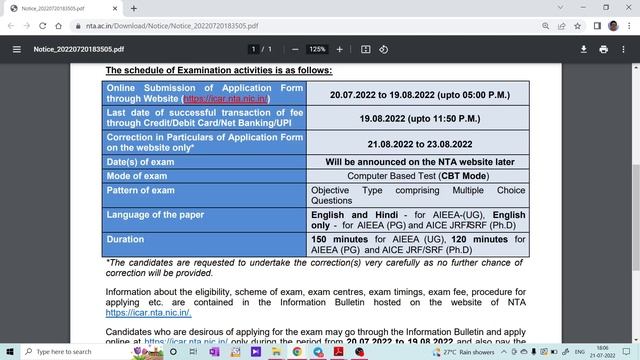The image size is (640, 360).
Task: Open a new browser tab
Action: coord(133,8)
